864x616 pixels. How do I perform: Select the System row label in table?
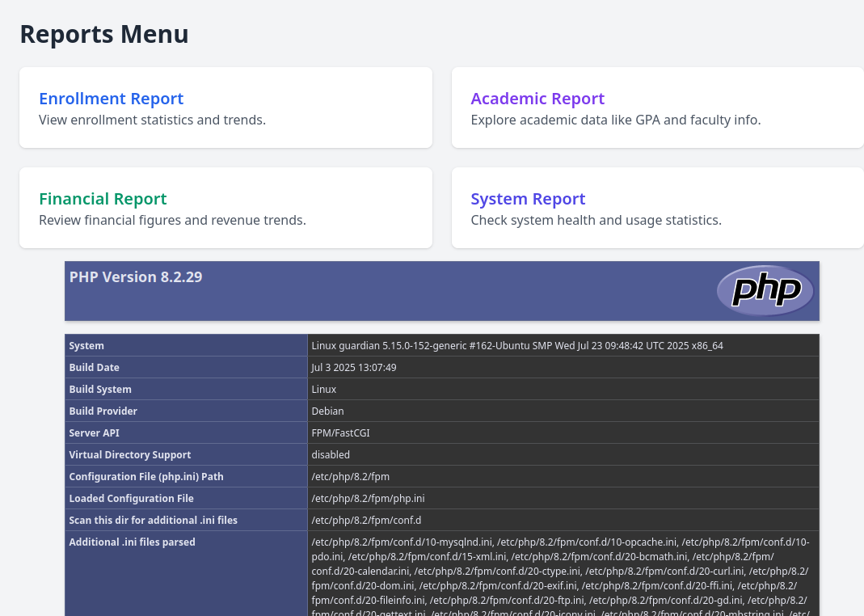86,346
